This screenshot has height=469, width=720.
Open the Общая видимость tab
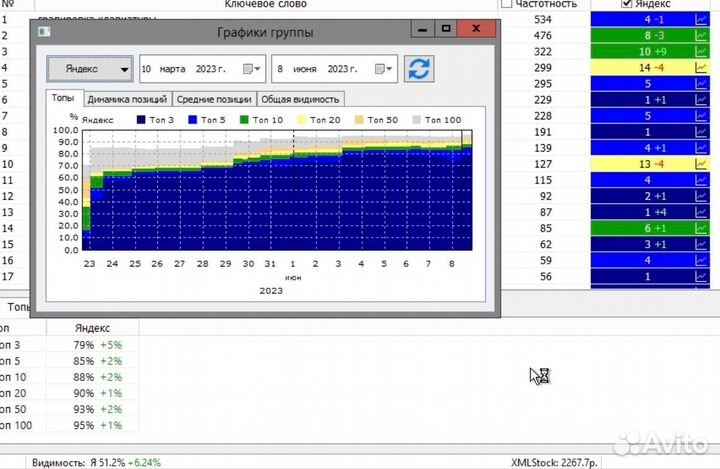[x=301, y=99]
